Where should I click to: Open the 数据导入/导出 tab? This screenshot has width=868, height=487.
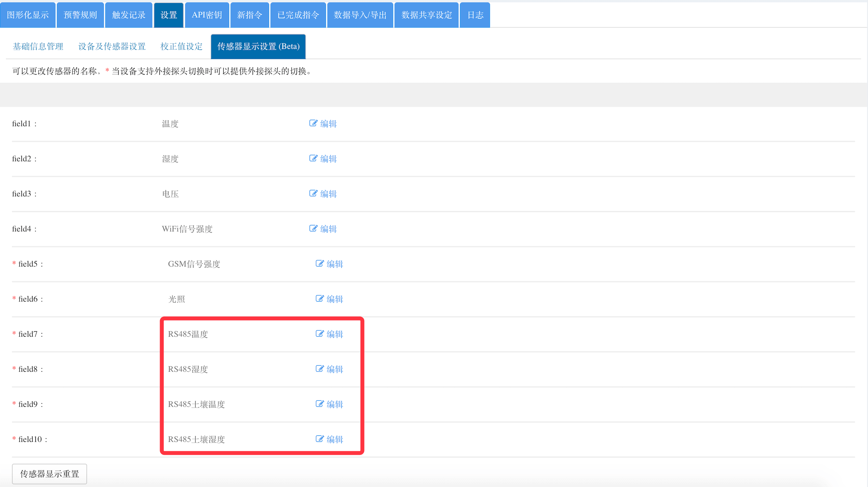(x=360, y=15)
